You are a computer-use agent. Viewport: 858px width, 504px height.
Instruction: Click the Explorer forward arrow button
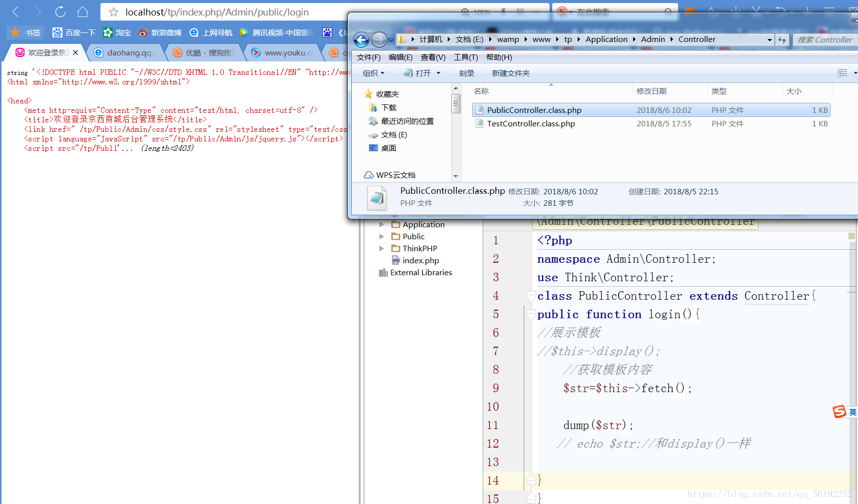coord(379,39)
